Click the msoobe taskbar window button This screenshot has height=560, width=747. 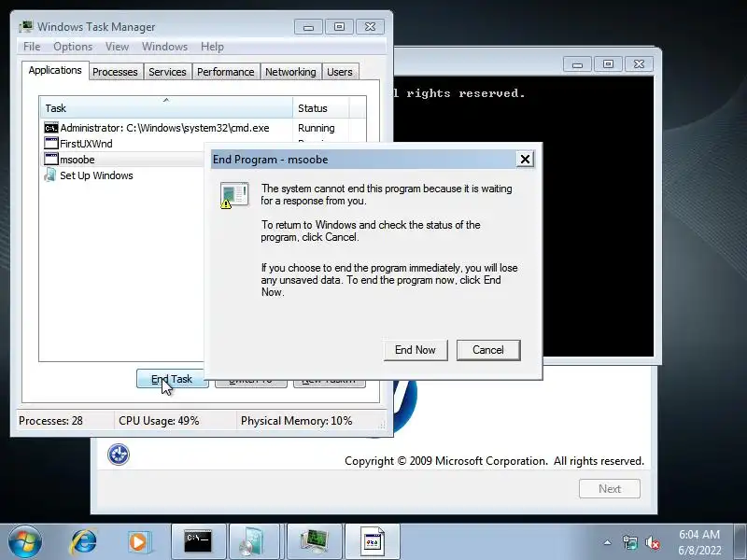click(x=372, y=542)
